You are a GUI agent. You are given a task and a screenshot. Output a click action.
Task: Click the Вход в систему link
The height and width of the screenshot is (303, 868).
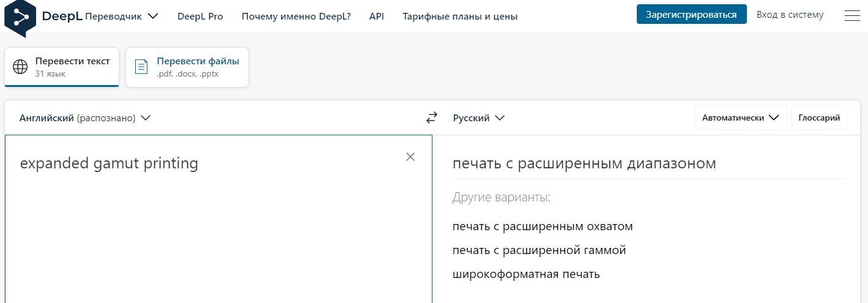tap(790, 14)
